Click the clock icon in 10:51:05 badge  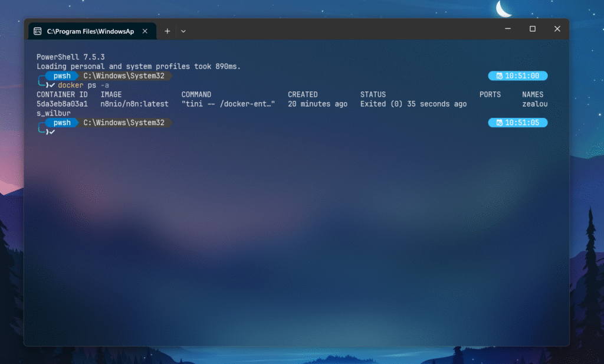499,123
